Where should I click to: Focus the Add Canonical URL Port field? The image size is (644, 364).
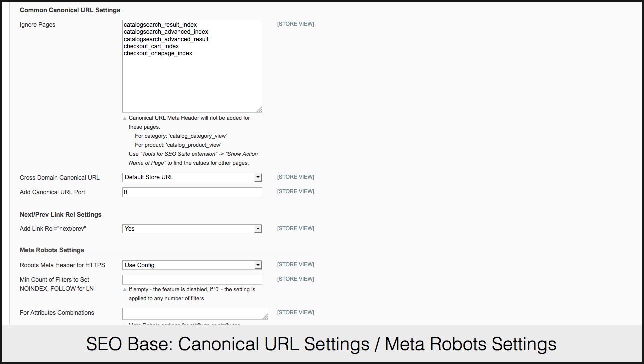pos(192,192)
